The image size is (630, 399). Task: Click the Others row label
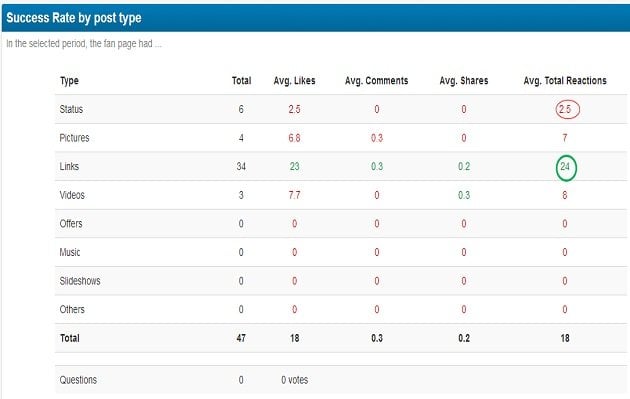tap(72, 309)
